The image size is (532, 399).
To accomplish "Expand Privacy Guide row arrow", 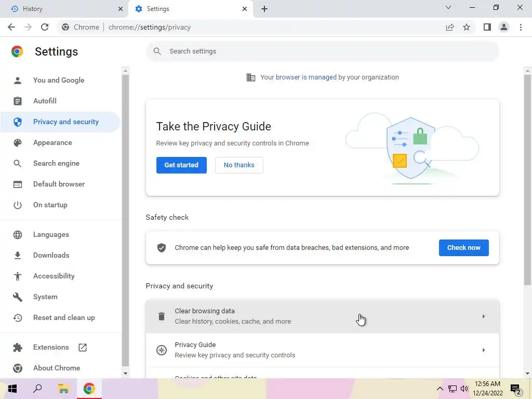I will [x=484, y=350].
